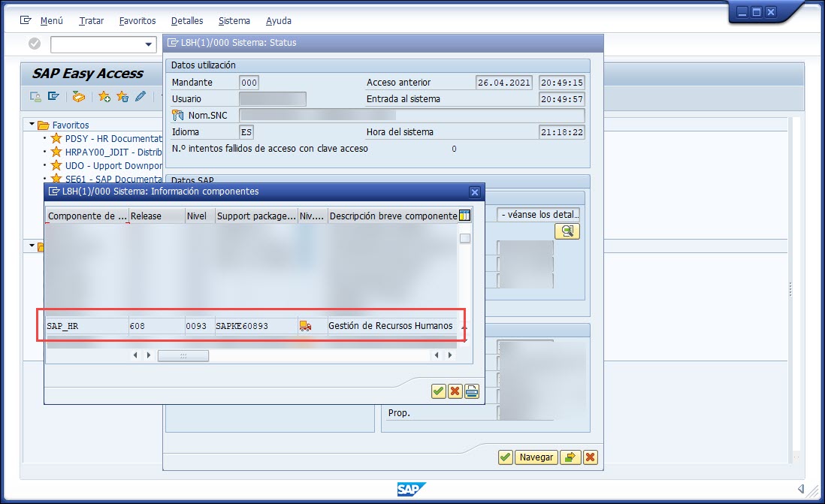Open the transaction command field dropdown

(148, 44)
